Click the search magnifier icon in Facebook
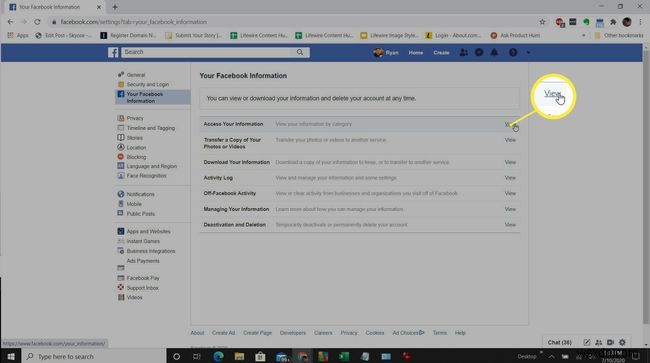Image resolution: width=650 pixels, height=363 pixels. [x=300, y=52]
